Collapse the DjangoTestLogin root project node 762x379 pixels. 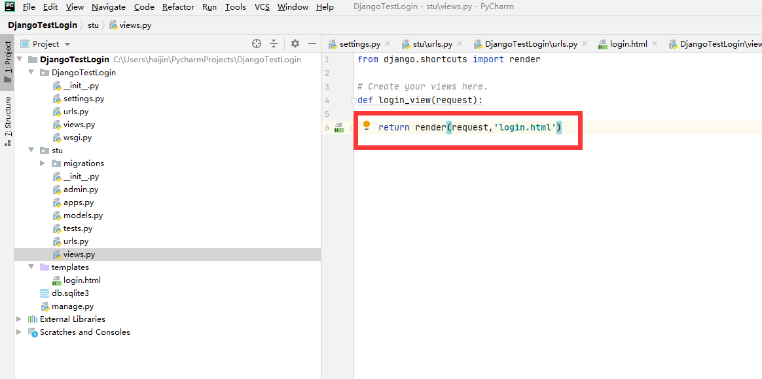(19, 60)
